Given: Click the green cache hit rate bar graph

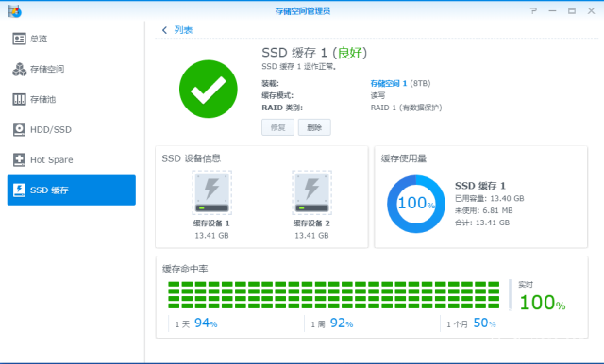Looking at the screenshot, I should pos(333,295).
